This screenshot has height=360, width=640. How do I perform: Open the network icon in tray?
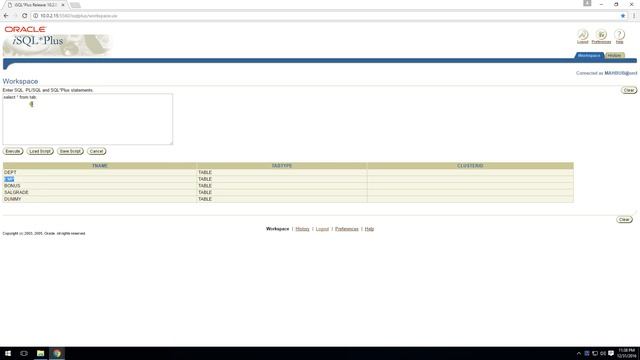(595, 353)
